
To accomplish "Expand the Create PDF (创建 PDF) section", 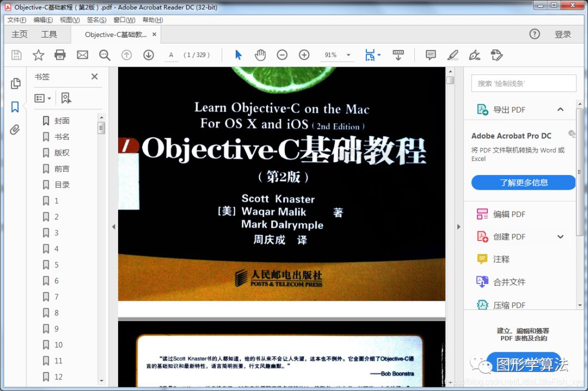I will pos(560,237).
